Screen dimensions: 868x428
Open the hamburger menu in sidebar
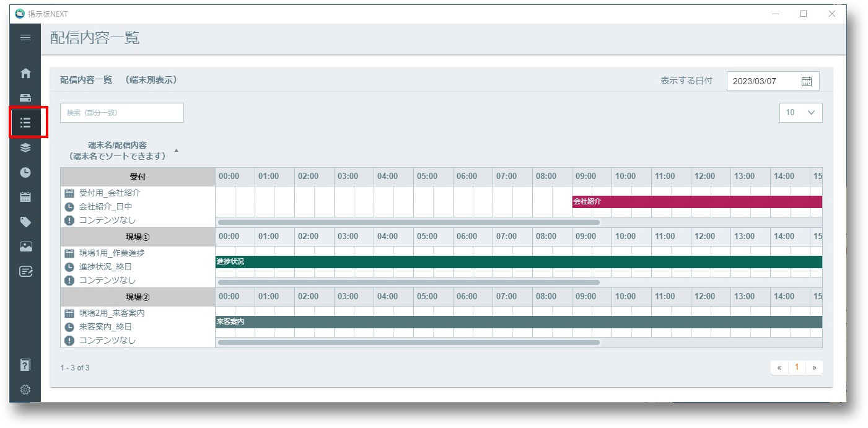tap(25, 38)
